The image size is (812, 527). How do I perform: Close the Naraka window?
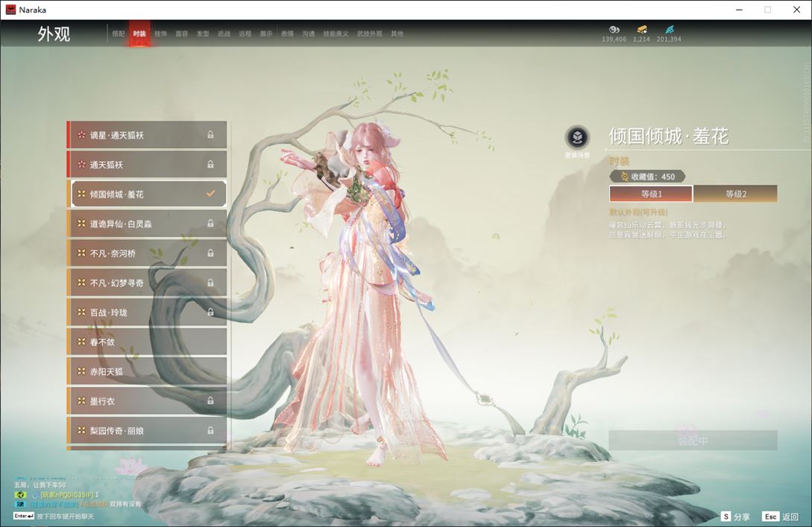pyautogui.click(x=797, y=10)
